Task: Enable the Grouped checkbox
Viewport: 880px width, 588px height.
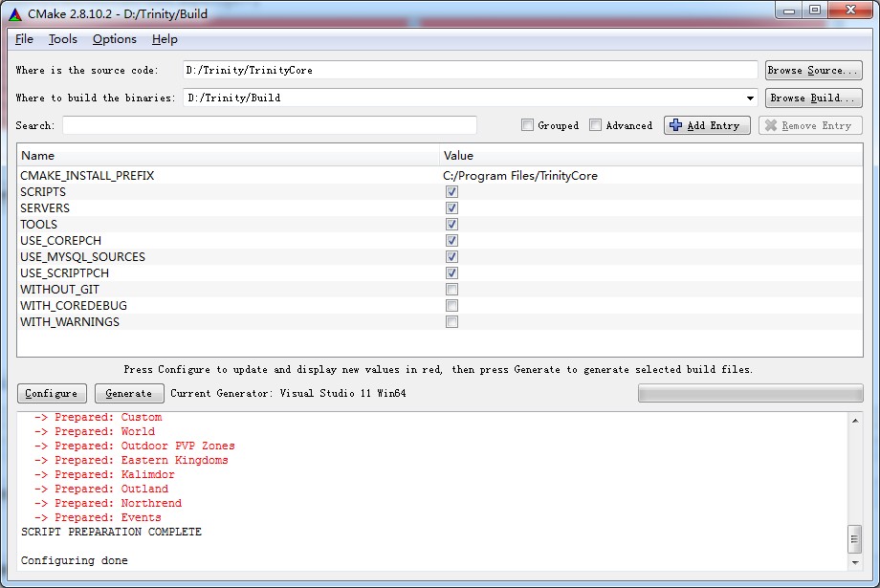Action: (527, 125)
